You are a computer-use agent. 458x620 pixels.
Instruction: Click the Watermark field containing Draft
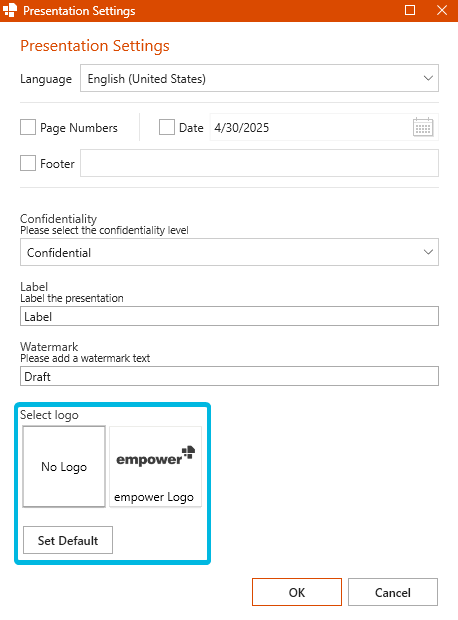coord(229,376)
